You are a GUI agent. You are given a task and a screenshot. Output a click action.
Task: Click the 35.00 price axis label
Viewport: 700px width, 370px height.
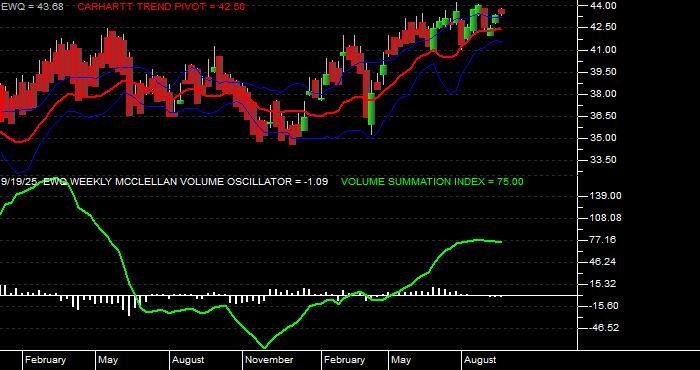pos(603,138)
